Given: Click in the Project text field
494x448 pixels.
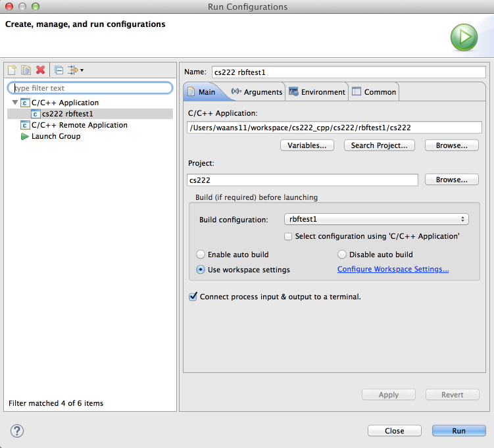Looking at the screenshot, I should pyautogui.click(x=303, y=180).
